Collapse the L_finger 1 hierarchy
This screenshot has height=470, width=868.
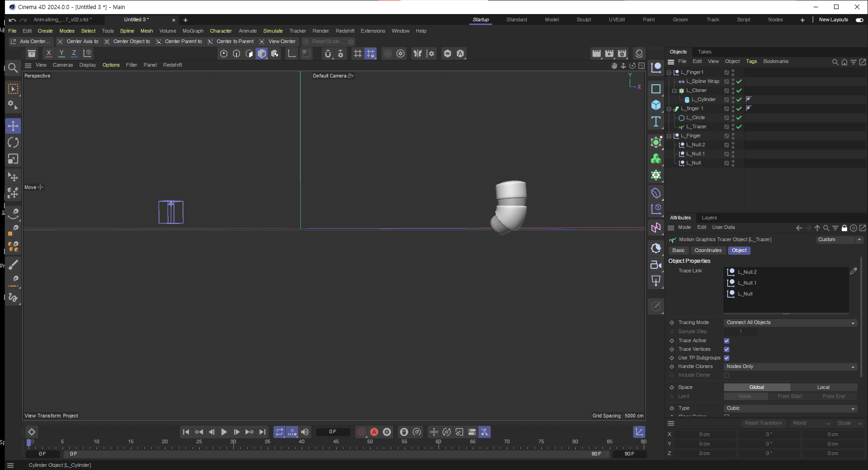pos(669,109)
